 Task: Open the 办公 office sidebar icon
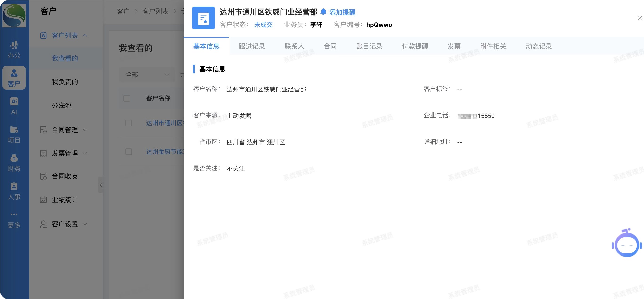tap(14, 49)
